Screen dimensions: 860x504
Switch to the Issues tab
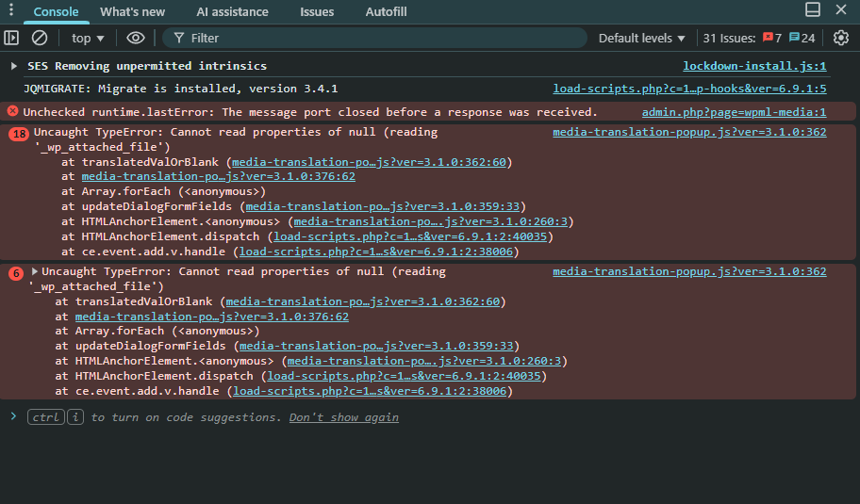(317, 12)
